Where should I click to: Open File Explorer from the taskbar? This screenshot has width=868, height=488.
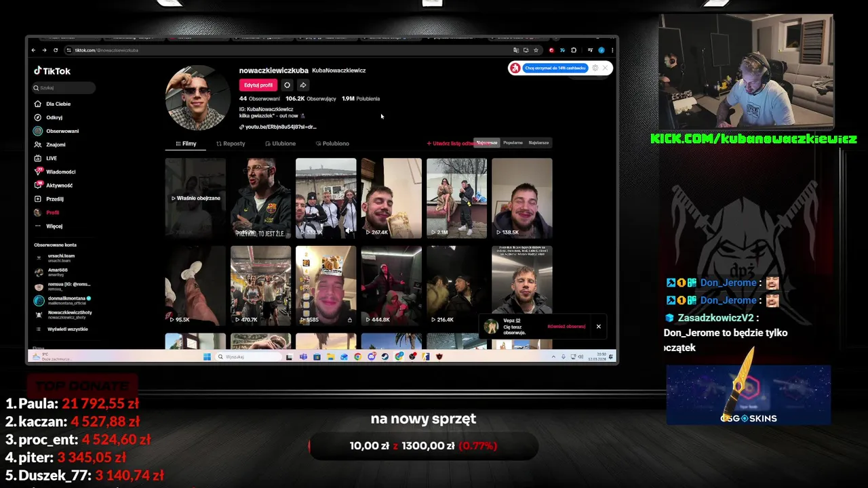331,357
